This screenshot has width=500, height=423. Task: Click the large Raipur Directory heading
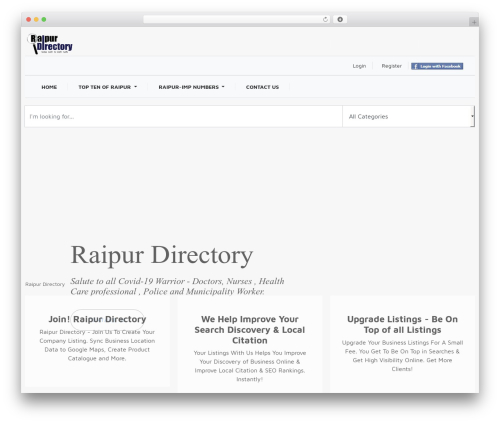point(162,255)
